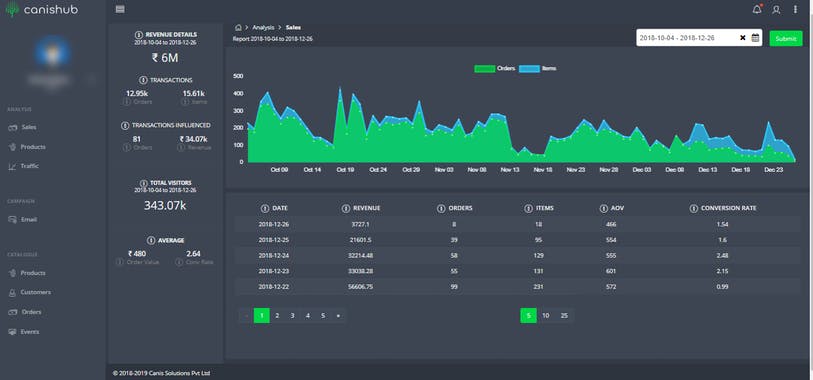Toggle Items series in chart legend
This screenshot has height=380, width=813.
[538, 68]
